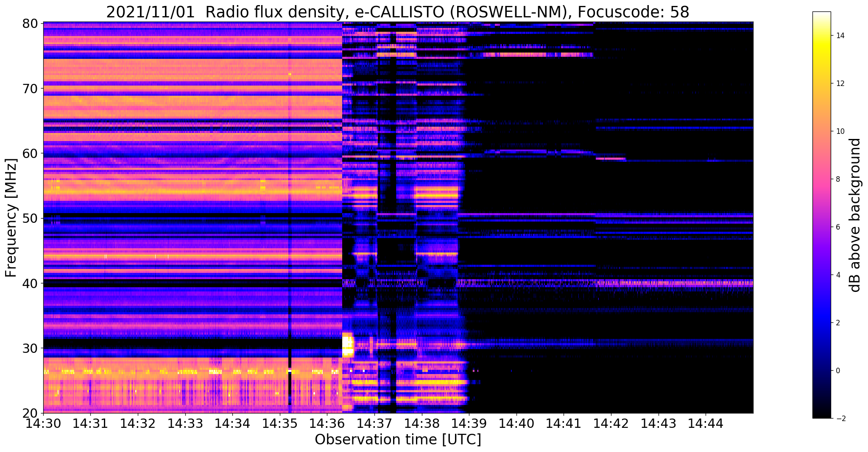Click the colorbar tick label 2
This screenshot has height=452, width=868.
pos(837,323)
